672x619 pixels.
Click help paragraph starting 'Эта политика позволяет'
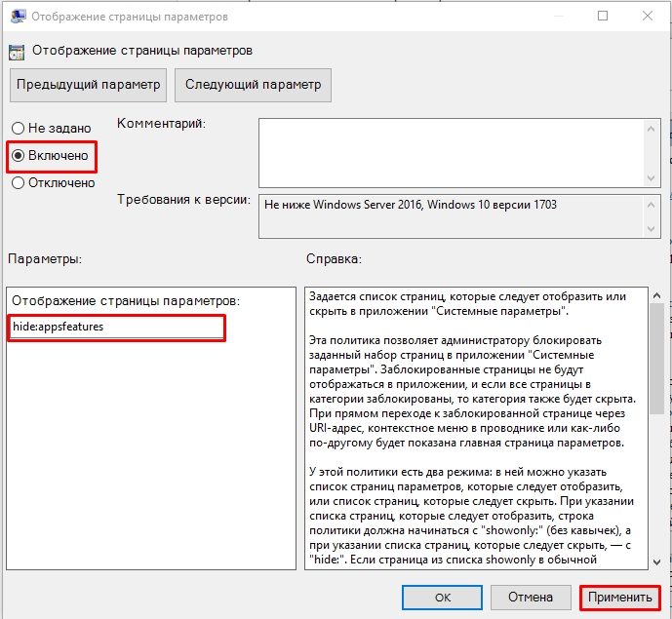pos(472,392)
